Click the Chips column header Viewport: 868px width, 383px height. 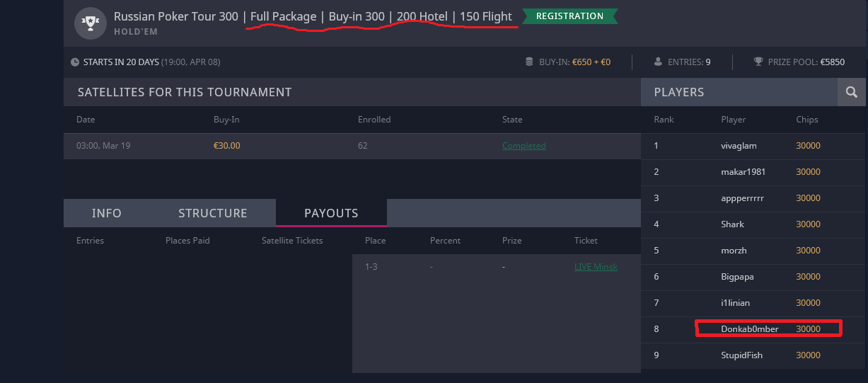tap(807, 120)
